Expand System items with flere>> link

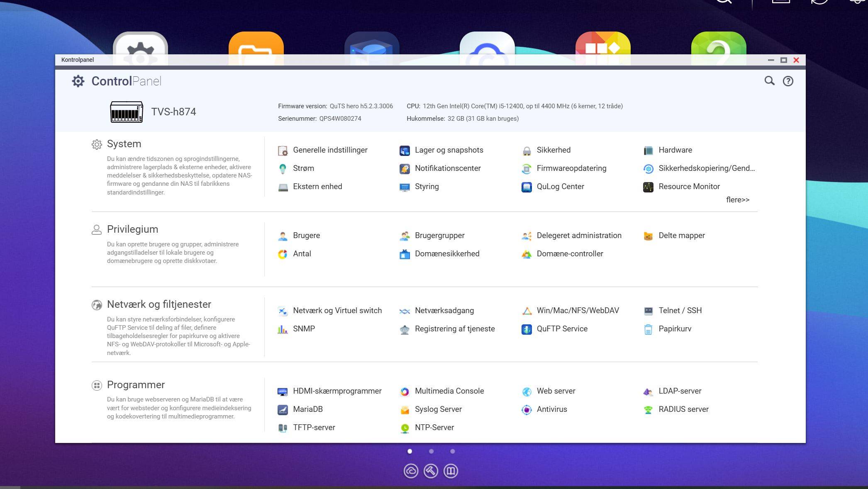pos(737,200)
